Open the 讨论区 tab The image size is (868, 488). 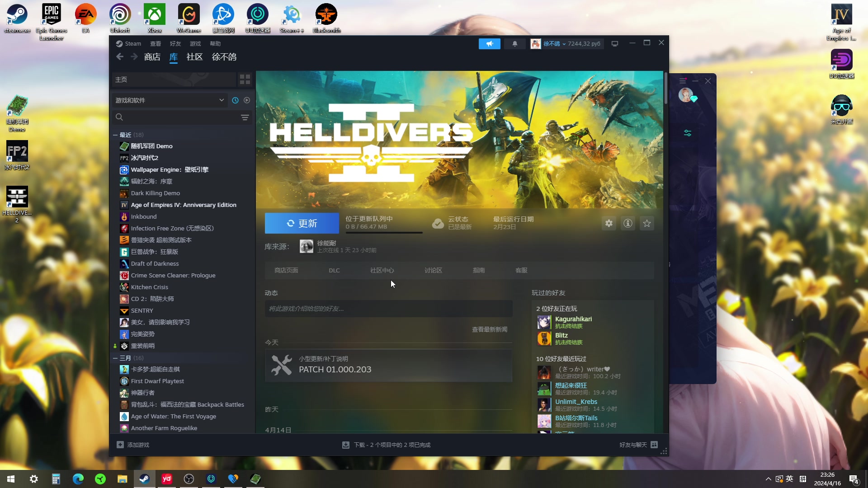(x=433, y=270)
